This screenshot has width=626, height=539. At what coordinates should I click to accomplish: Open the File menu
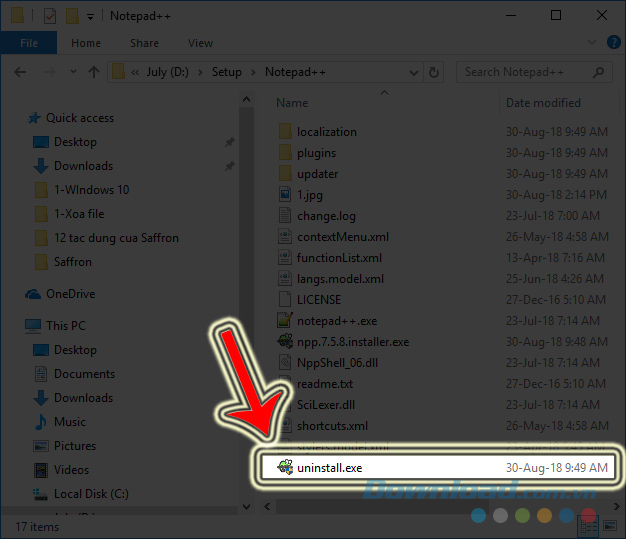click(29, 42)
